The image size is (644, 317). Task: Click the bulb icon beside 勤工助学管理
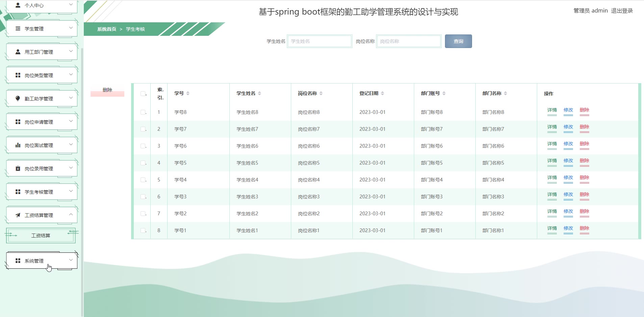pos(18,98)
